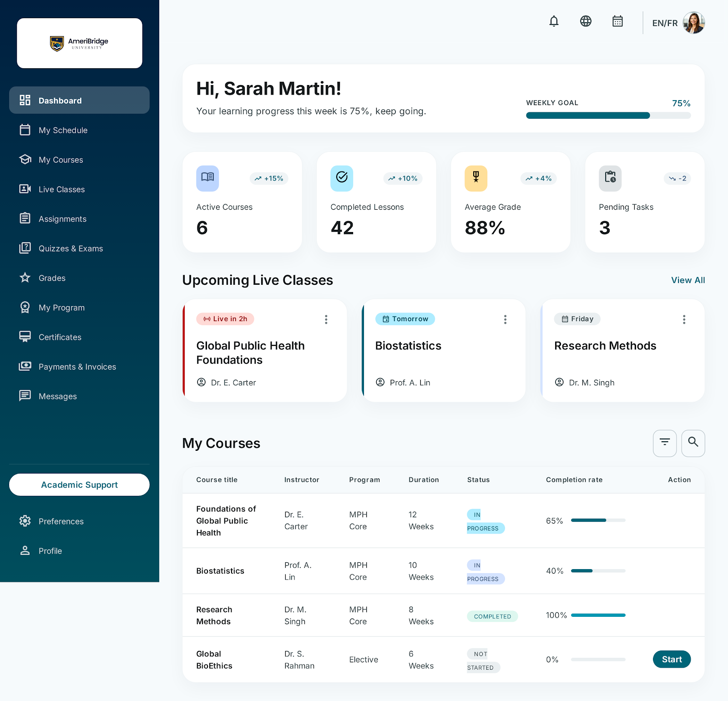Screen dimensions: 728x701
Task: Click the +15% trend badge
Action: point(269,178)
